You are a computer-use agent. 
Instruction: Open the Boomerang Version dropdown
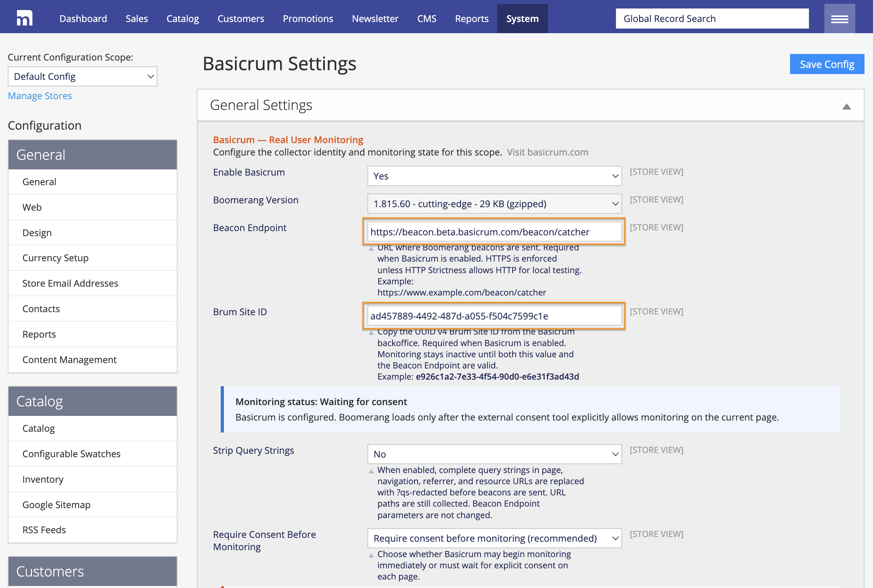tap(494, 204)
